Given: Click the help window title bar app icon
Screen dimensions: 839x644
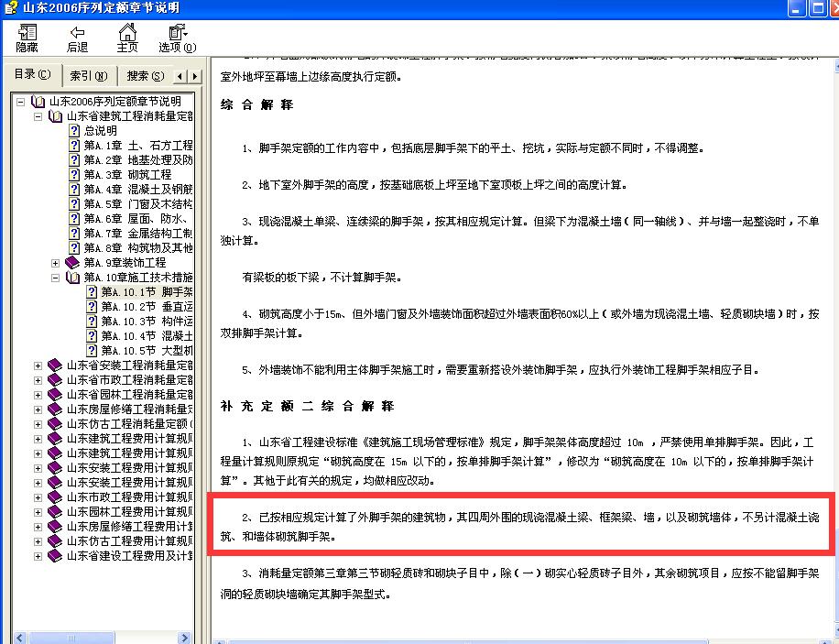Looking at the screenshot, I should [11, 8].
